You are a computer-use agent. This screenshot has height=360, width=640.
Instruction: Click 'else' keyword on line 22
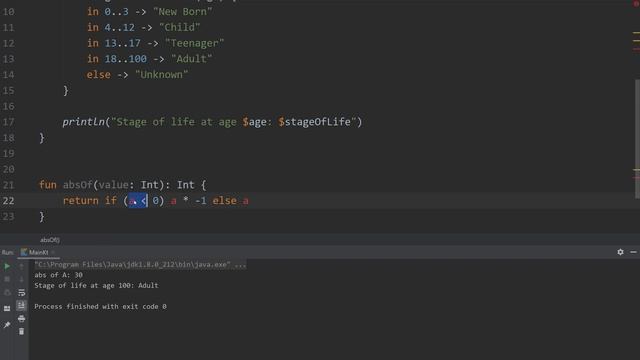pyautogui.click(x=224, y=201)
